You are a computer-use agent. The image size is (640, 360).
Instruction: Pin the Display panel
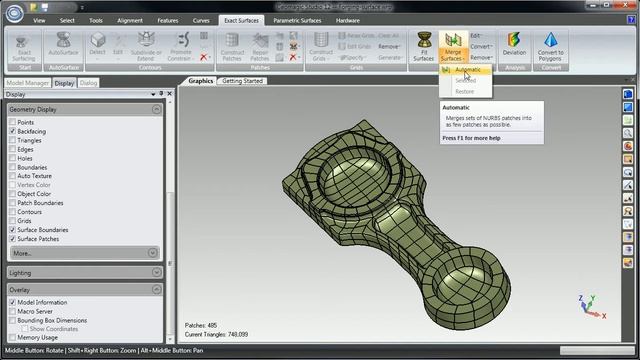pyautogui.click(x=161, y=94)
